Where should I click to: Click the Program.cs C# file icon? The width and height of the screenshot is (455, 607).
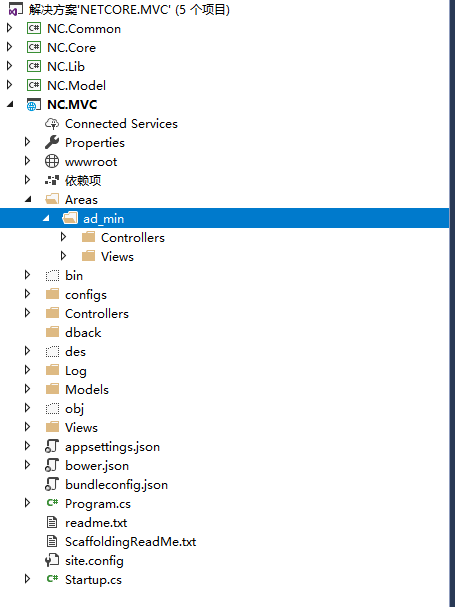pyautogui.click(x=52, y=503)
